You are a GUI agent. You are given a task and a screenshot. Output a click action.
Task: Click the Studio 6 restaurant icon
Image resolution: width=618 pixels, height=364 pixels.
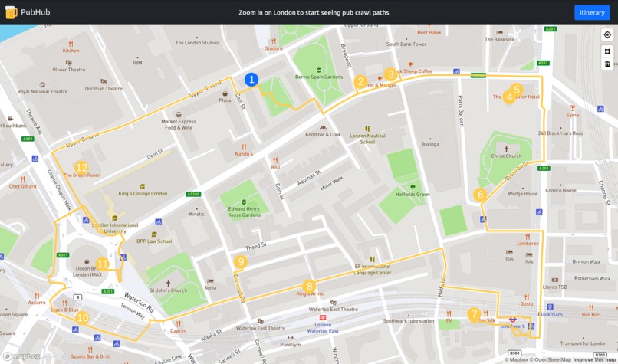coord(274,41)
